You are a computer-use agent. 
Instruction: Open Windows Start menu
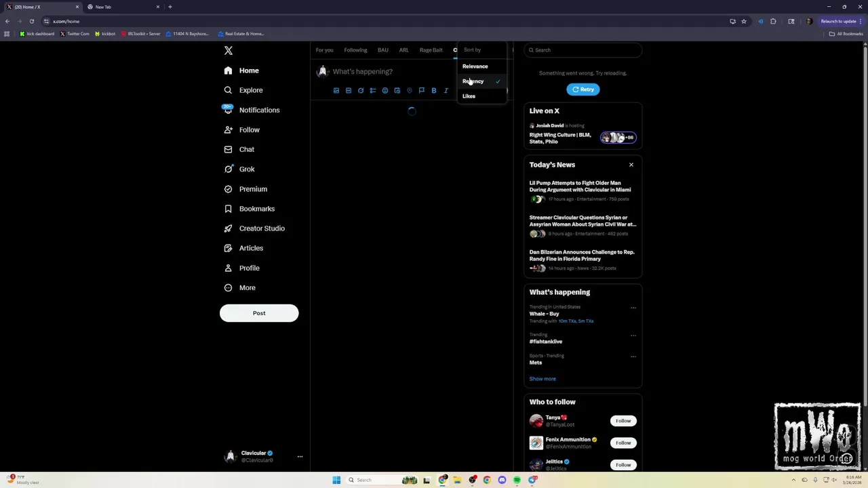tap(336, 480)
